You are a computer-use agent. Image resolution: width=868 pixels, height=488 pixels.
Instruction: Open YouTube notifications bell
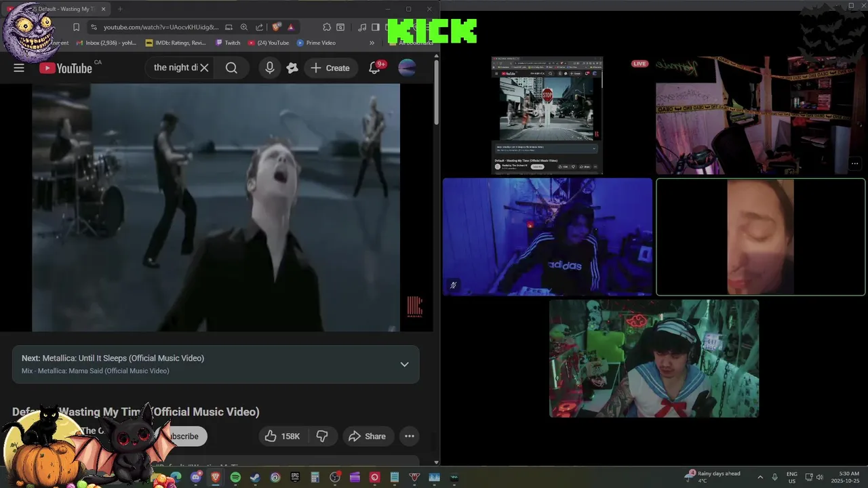pyautogui.click(x=374, y=68)
